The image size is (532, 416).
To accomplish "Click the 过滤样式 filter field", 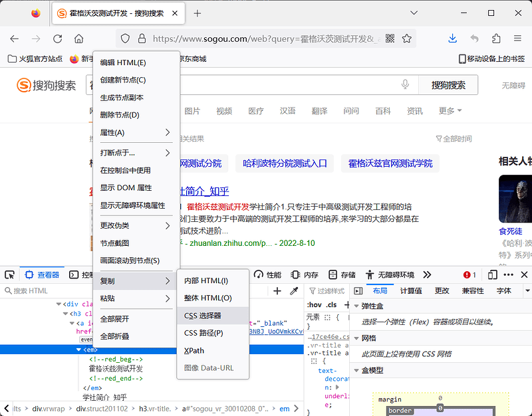I will pos(327,291).
